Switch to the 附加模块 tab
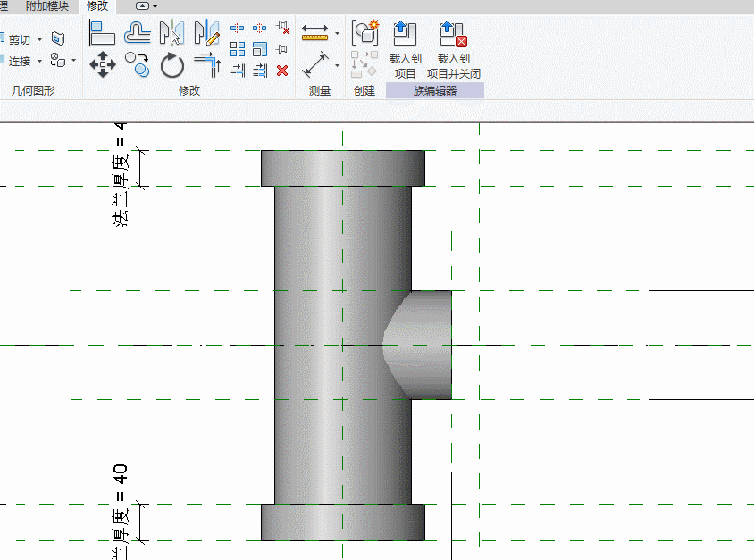The image size is (754, 560). [46, 6]
